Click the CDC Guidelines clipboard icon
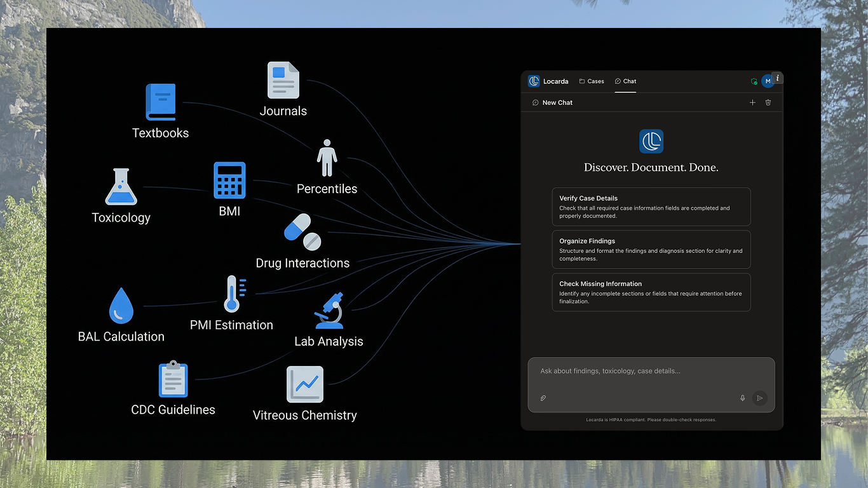Image resolution: width=868 pixels, height=488 pixels. 173,379
